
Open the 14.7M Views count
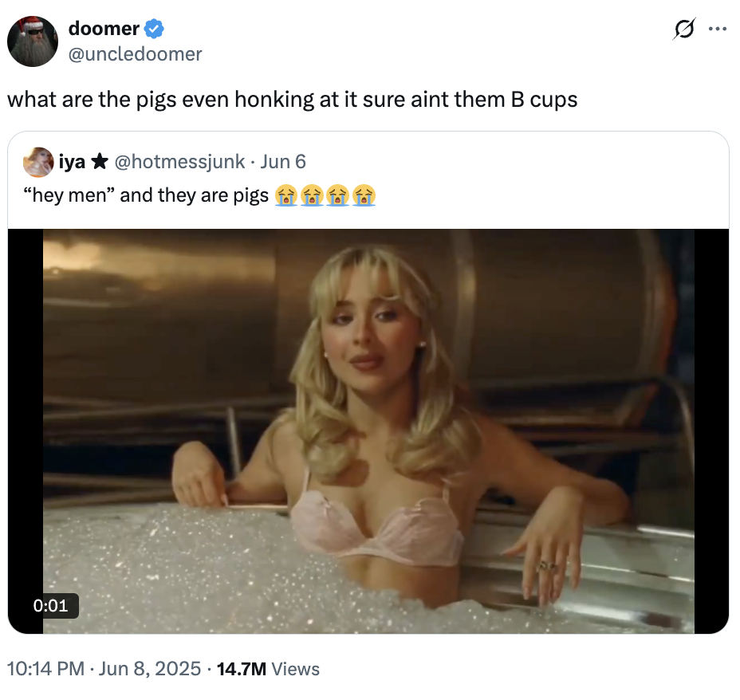pyautogui.click(x=266, y=669)
